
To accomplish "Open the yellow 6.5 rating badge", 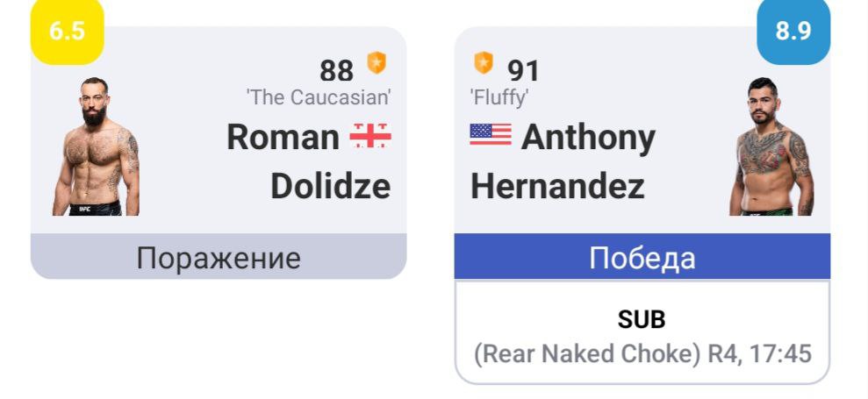I will pyautogui.click(x=67, y=32).
